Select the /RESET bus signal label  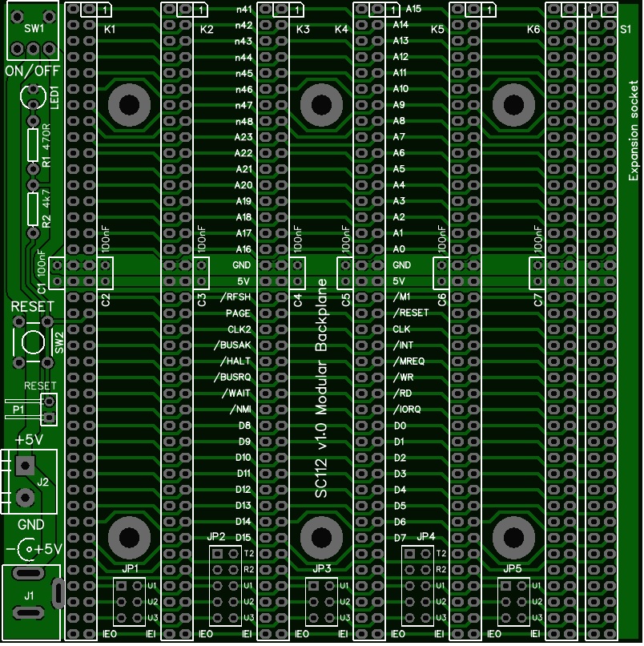pos(411,313)
